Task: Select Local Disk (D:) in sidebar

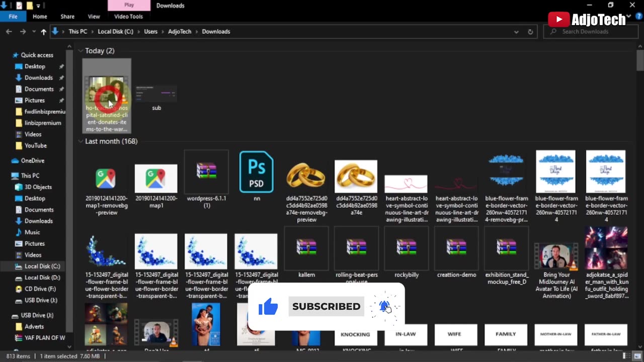Action: [42, 278]
